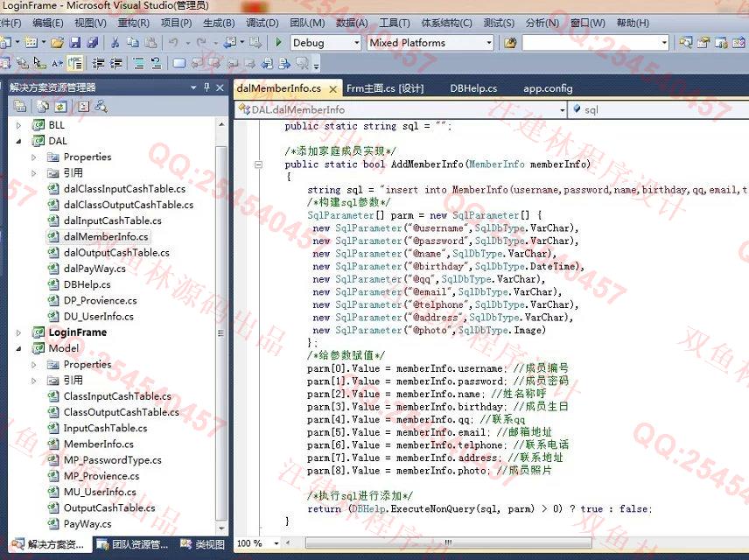Viewport: 749px width, 560px height.
Task: Close the Solution Explorer panel
Action: pyautogui.click(x=220, y=87)
